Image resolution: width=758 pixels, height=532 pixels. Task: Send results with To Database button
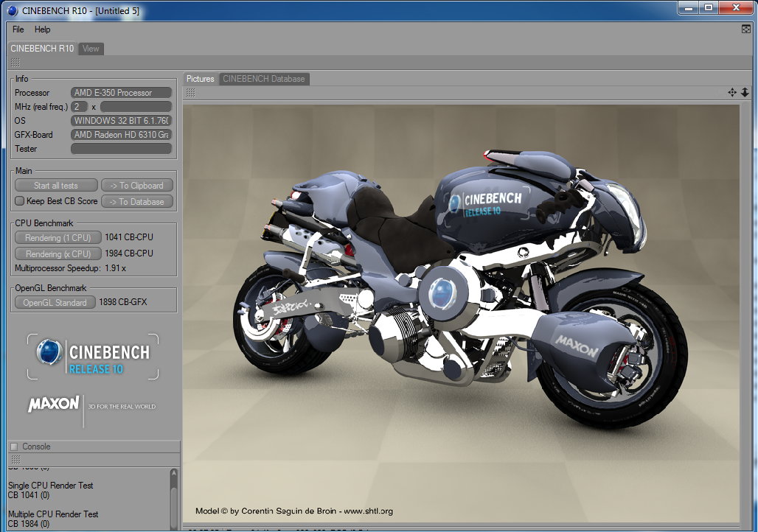[137, 201]
